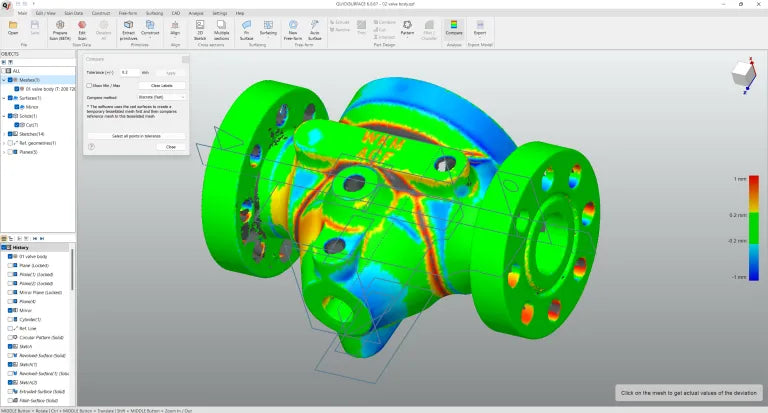Viewport: 768px width, 413px height.
Task: Open the Surfacing tool
Action: point(268,28)
